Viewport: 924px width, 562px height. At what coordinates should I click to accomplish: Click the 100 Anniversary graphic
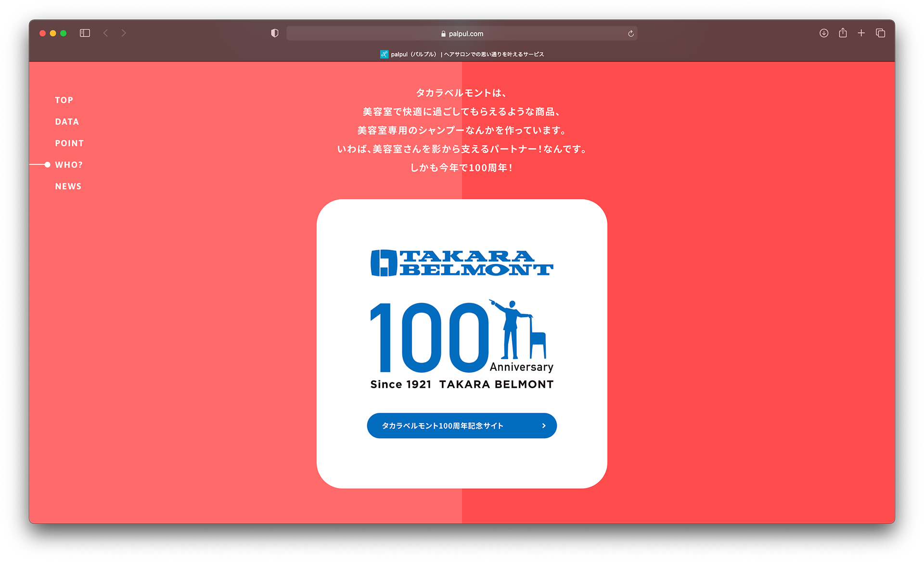pyautogui.click(x=462, y=337)
